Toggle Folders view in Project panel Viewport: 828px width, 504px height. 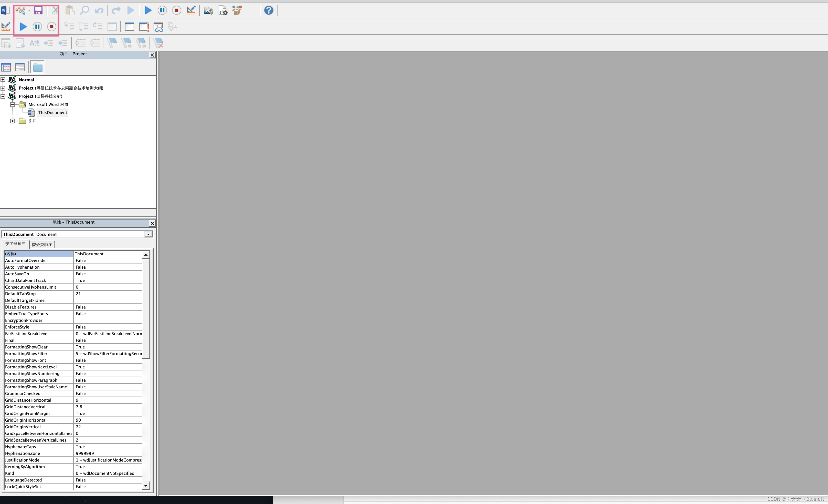38,68
